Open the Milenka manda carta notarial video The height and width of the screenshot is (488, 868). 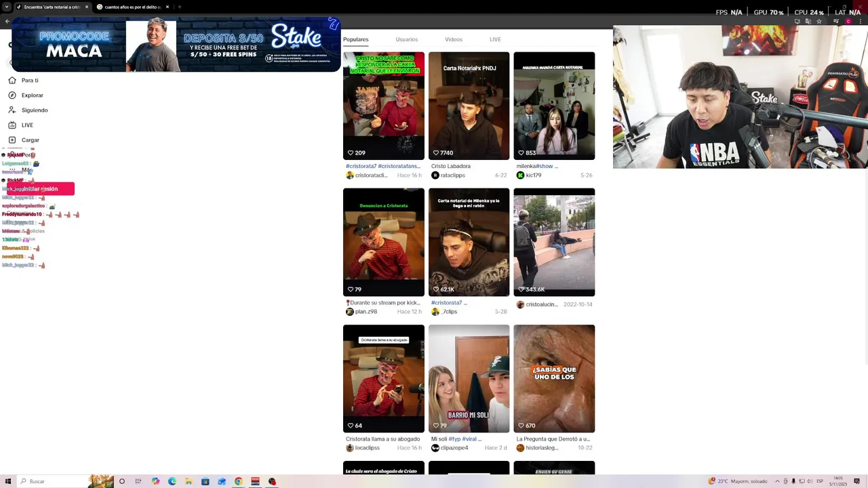[x=554, y=106]
